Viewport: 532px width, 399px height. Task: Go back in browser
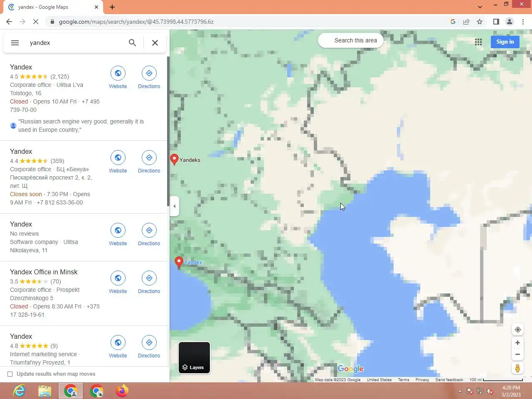point(9,22)
